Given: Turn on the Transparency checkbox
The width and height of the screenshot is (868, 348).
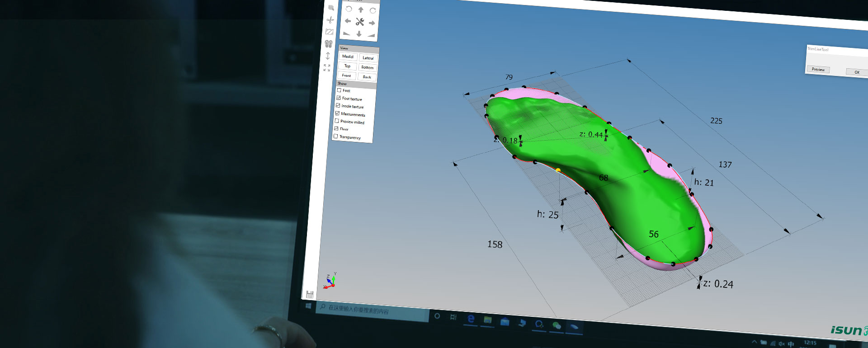Looking at the screenshot, I should 336,136.
